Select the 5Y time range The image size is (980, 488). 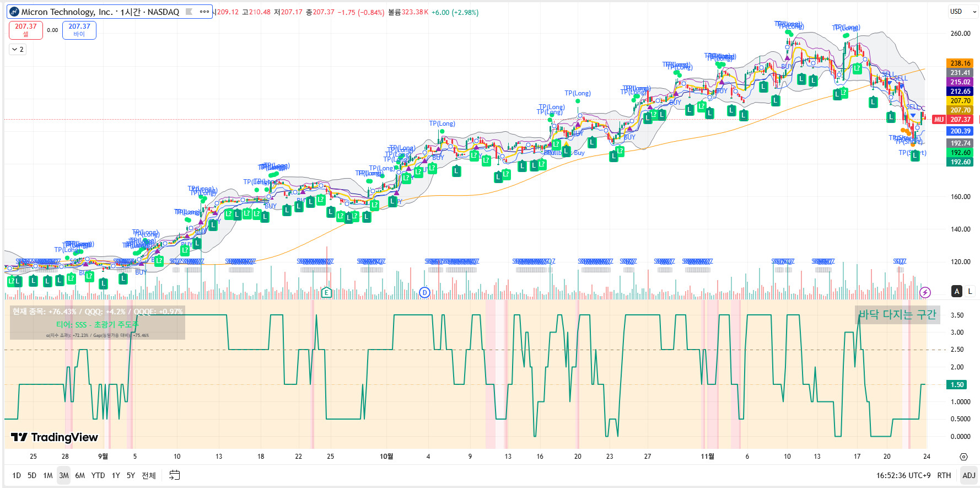131,475
